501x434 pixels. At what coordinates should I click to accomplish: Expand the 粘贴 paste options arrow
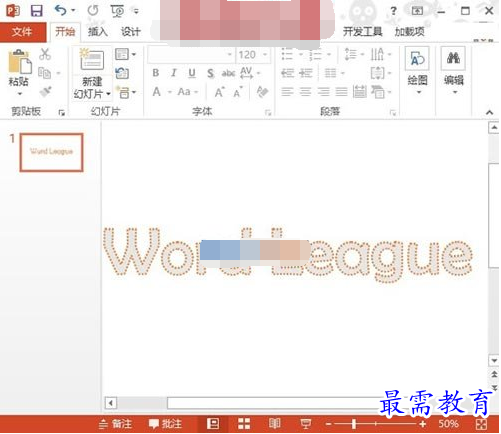click(x=20, y=94)
